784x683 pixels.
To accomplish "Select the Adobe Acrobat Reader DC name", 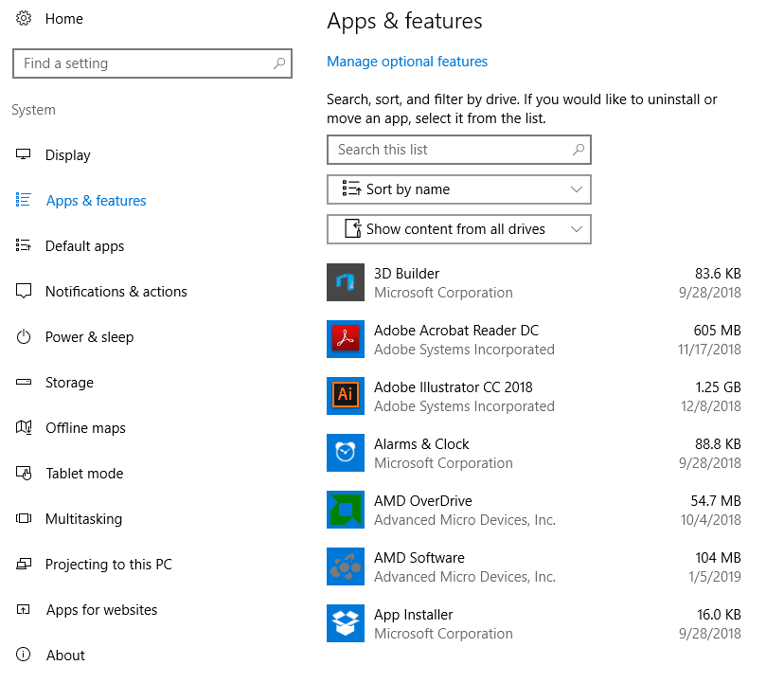I will click(456, 331).
